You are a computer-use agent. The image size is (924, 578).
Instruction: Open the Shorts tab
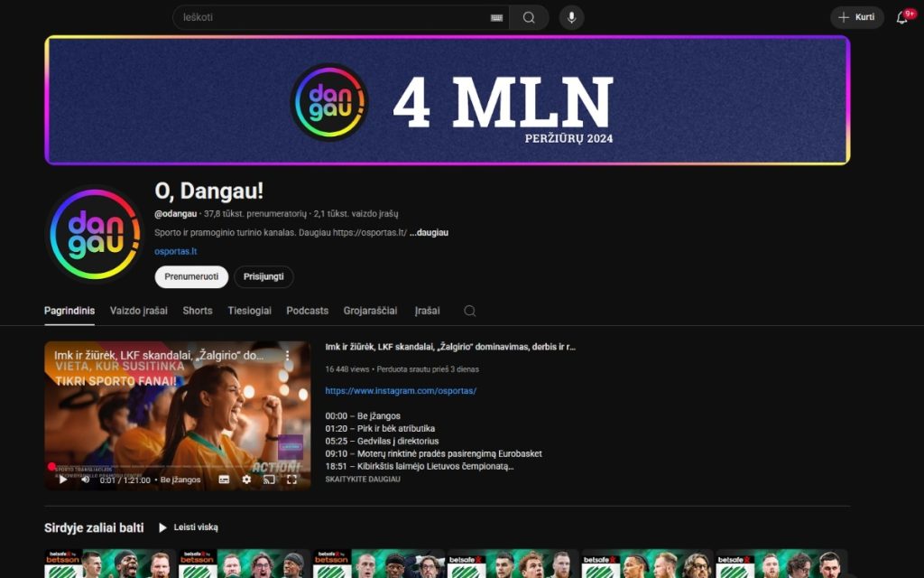(x=198, y=311)
